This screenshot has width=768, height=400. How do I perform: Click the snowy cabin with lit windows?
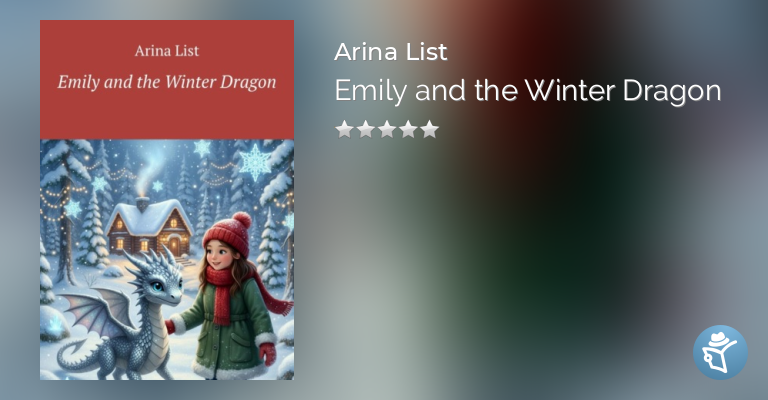147,226
